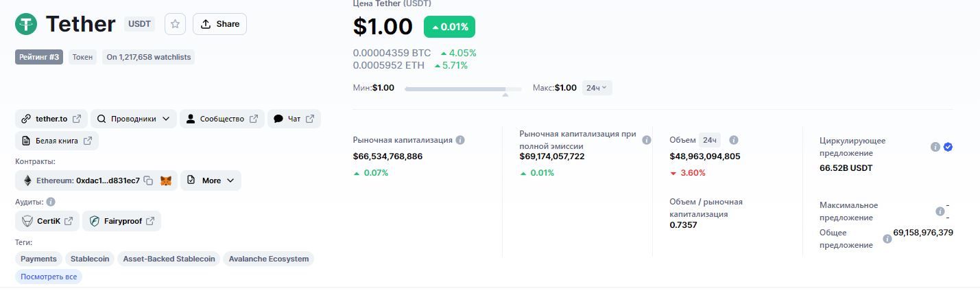Screen dimensions: 980x291
Task: Select the Stablecoin tag
Action: [90, 259]
